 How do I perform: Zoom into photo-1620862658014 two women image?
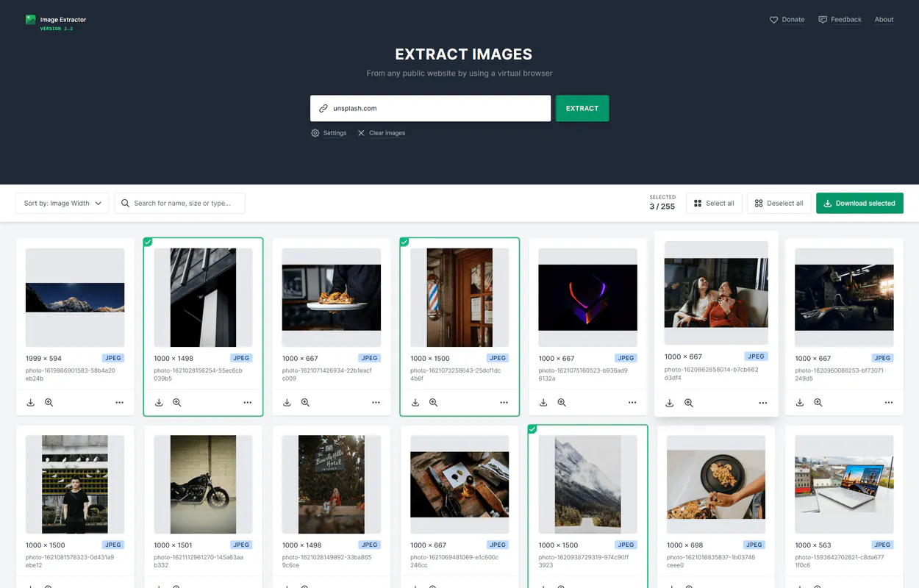(x=689, y=403)
